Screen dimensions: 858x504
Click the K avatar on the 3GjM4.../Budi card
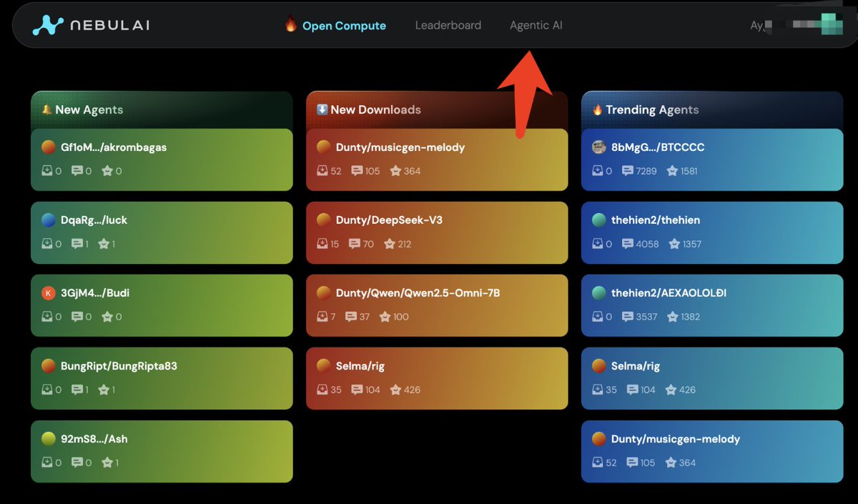pos(49,293)
